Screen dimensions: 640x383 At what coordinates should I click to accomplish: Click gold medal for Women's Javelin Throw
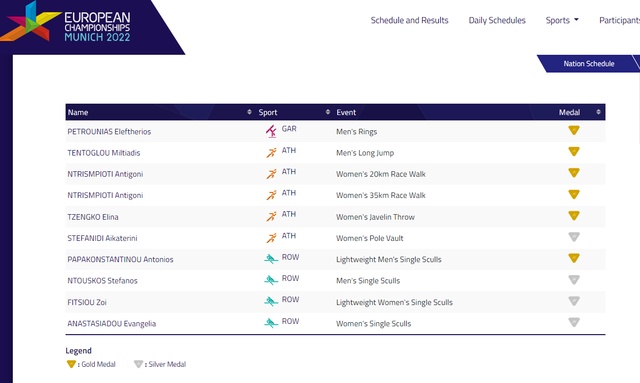point(574,216)
